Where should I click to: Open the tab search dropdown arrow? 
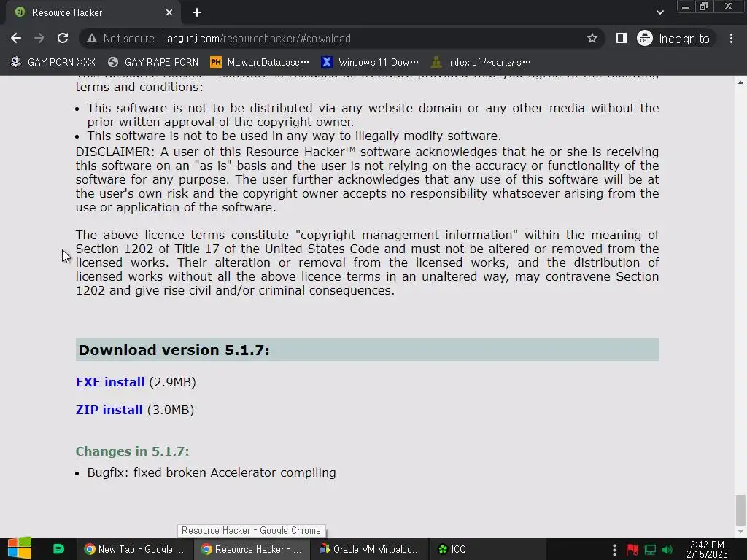pos(659,12)
